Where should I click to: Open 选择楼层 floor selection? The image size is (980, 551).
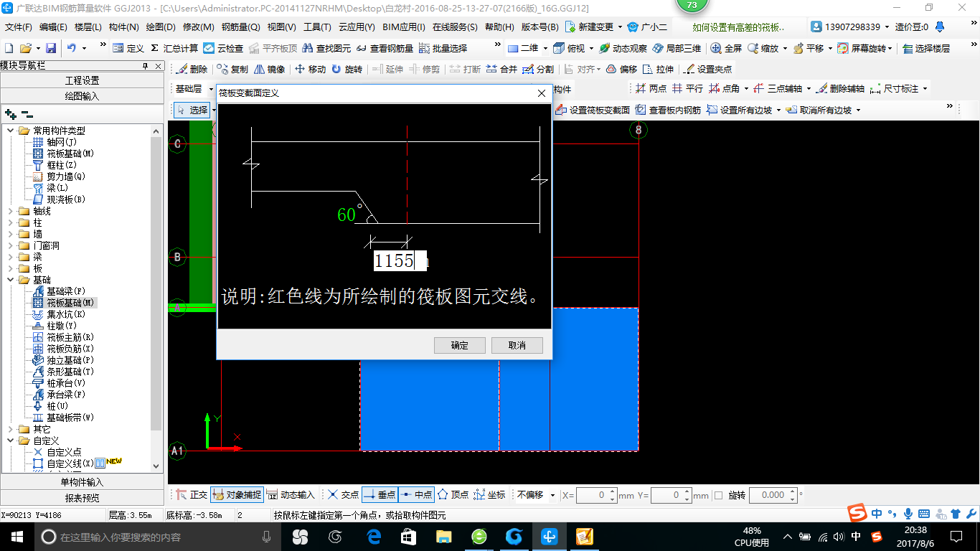pos(926,48)
